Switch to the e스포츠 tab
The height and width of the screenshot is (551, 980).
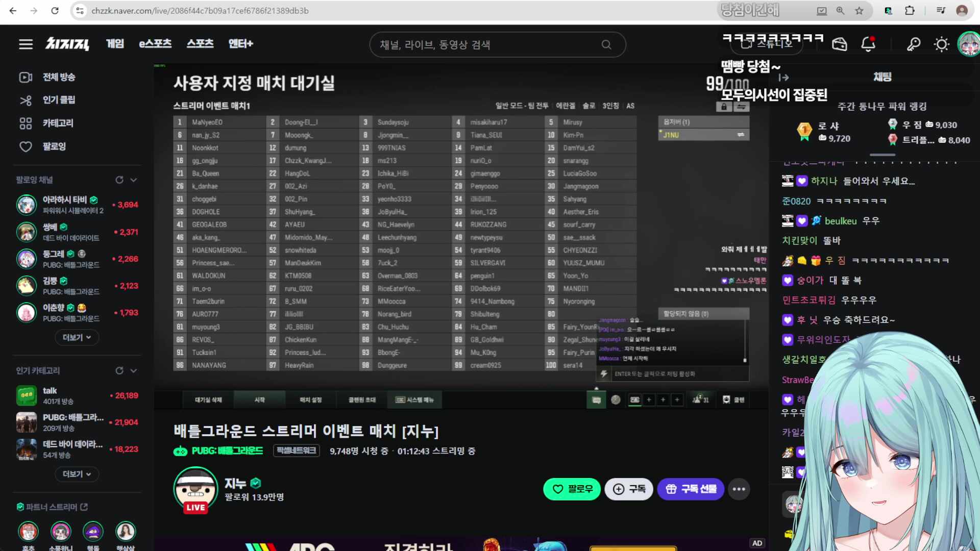155,43
